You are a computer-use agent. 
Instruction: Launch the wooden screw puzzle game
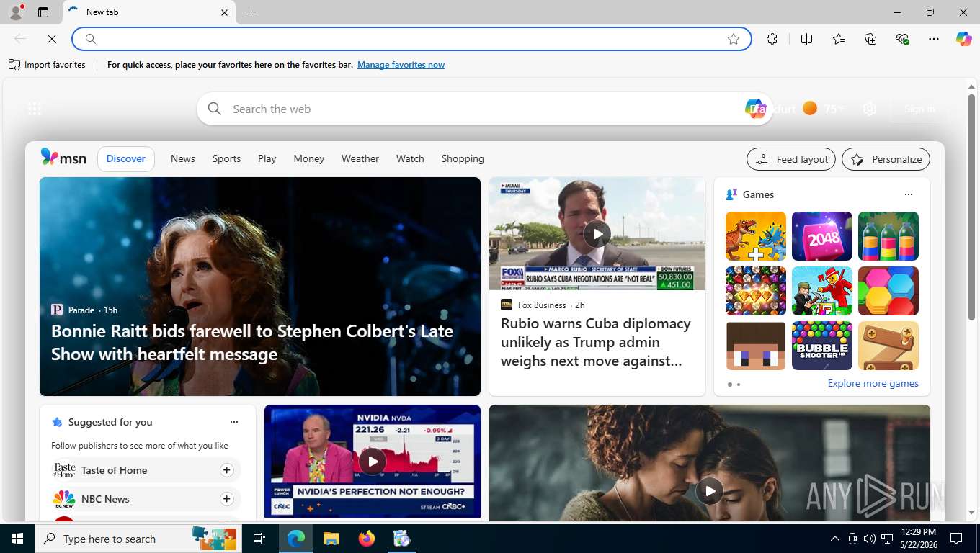(888, 346)
